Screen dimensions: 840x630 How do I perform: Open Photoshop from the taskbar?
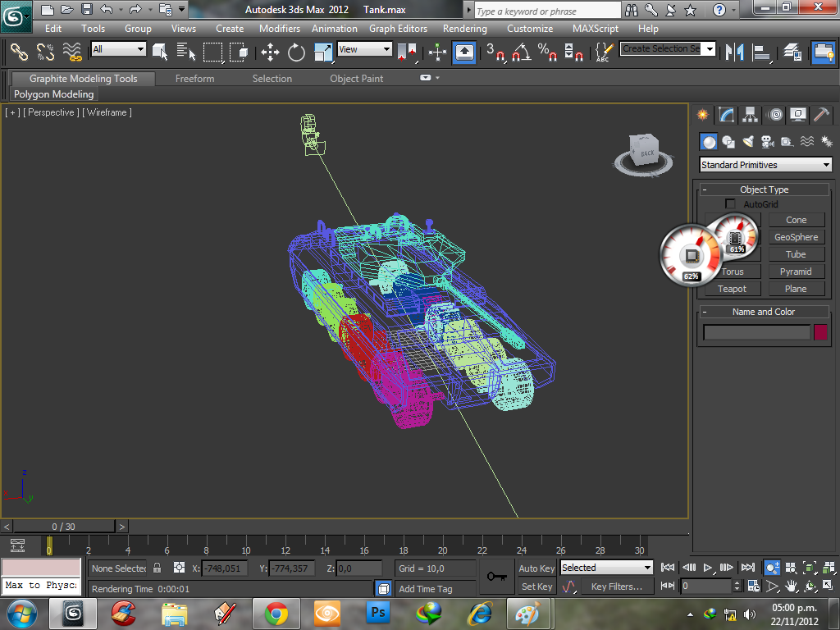[x=377, y=613]
